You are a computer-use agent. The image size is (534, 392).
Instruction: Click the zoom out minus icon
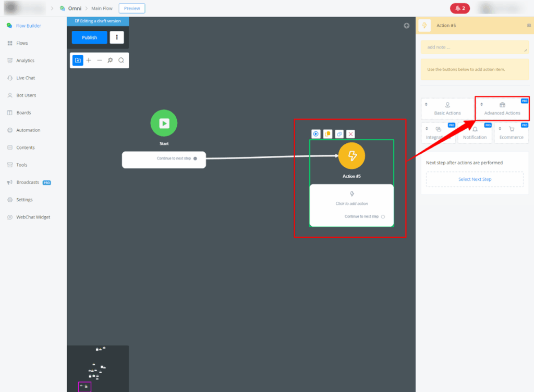pyautogui.click(x=100, y=60)
